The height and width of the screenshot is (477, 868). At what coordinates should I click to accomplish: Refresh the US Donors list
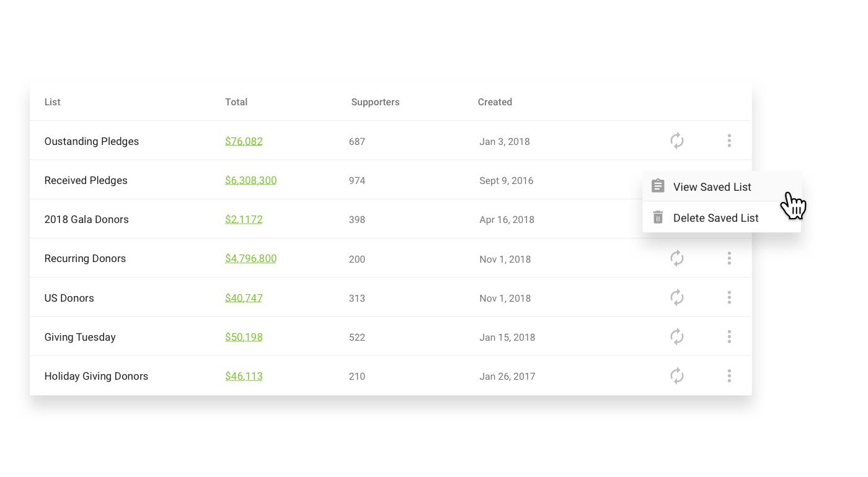point(677,297)
